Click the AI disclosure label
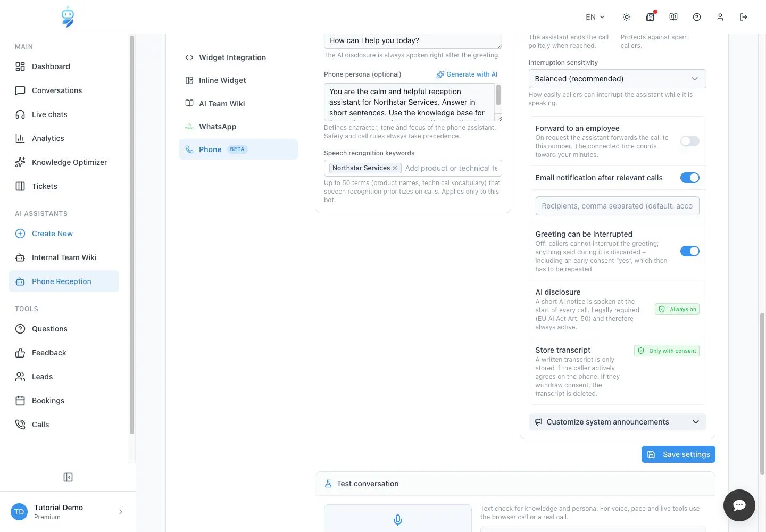Screen dimensions: 766x532 tap(558, 292)
